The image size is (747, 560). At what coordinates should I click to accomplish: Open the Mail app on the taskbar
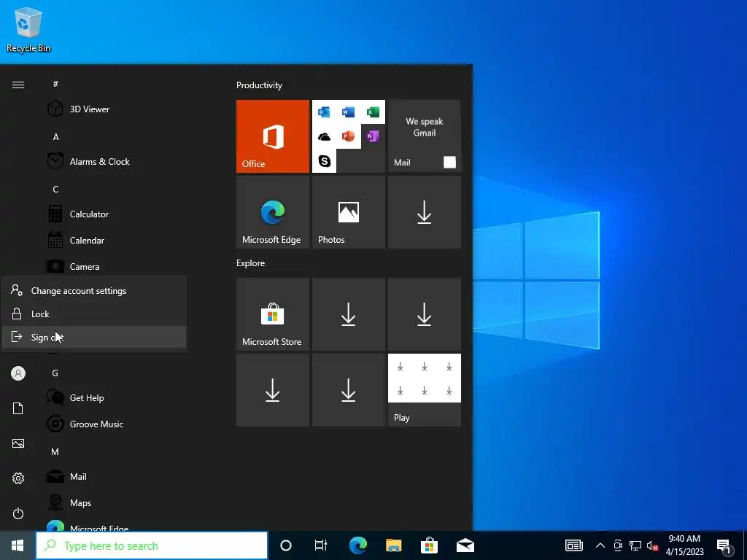[x=465, y=545]
